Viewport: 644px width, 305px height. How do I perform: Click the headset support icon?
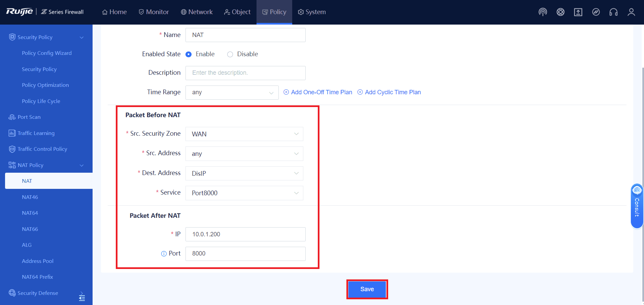tap(613, 12)
